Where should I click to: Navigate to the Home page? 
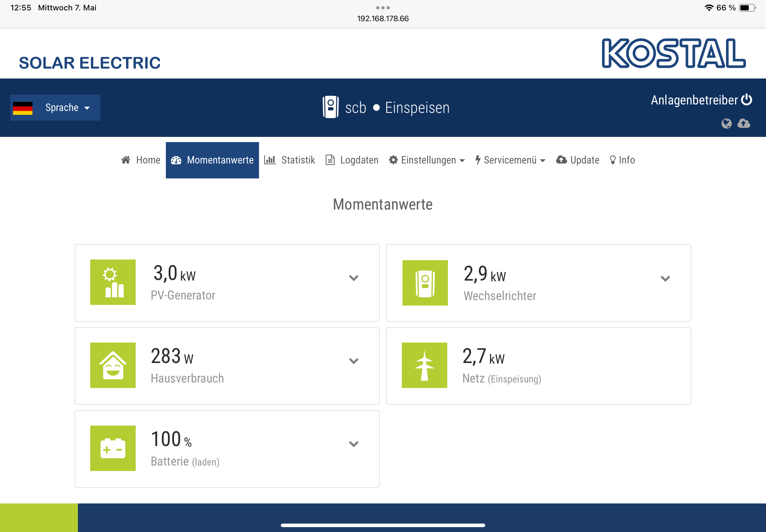tap(141, 160)
